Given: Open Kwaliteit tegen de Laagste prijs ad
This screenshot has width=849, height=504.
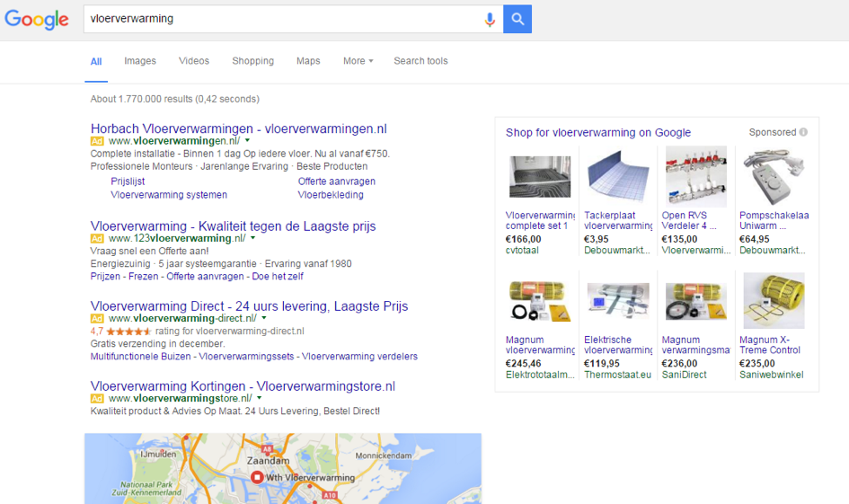Looking at the screenshot, I should click(233, 226).
